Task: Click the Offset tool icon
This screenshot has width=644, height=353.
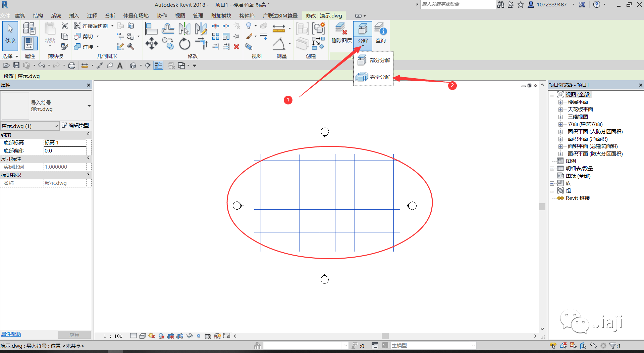Action: click(168, 29)
